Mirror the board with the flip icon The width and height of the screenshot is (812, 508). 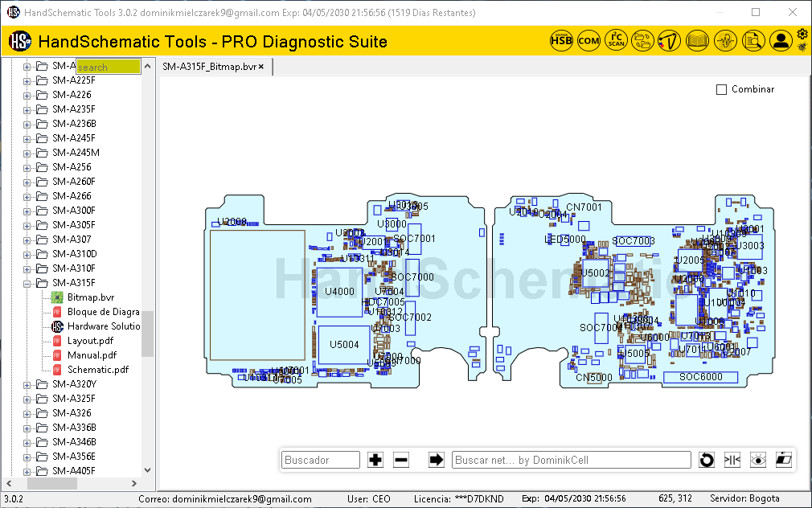pyautogui.click(x=732, y=460)
